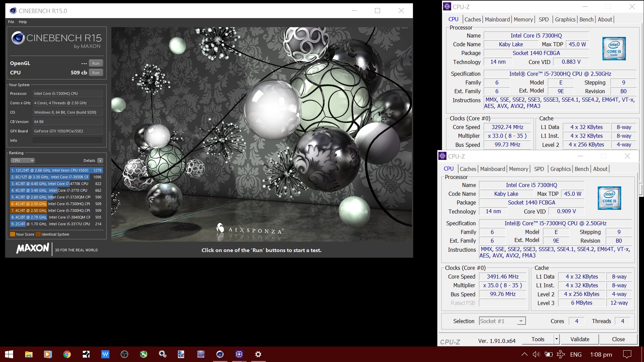Open the Action Center notification icon
Screen dimensions: 644x362
627,354
